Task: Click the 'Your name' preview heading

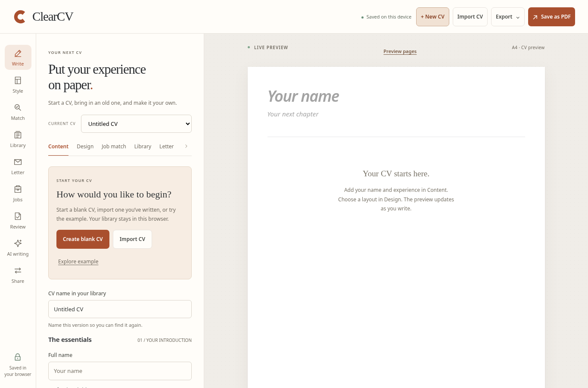Action: (x=303, y=97)
